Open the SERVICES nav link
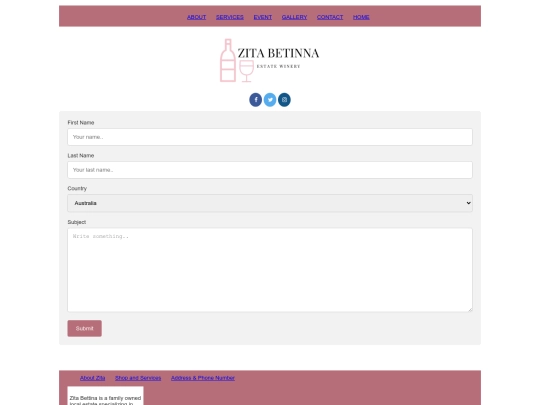Viewport: 540px width, 405px height. [230, 17]
